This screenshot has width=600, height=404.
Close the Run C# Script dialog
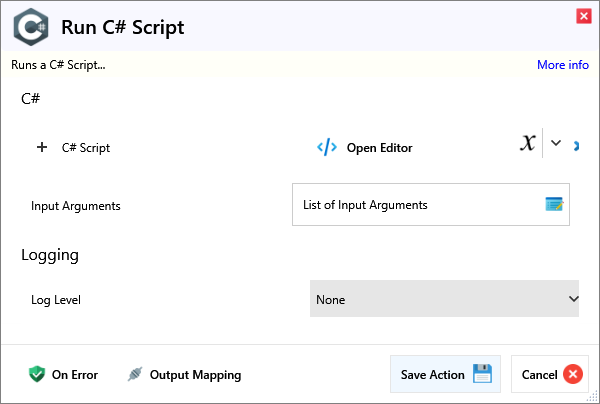click(583, 16)
